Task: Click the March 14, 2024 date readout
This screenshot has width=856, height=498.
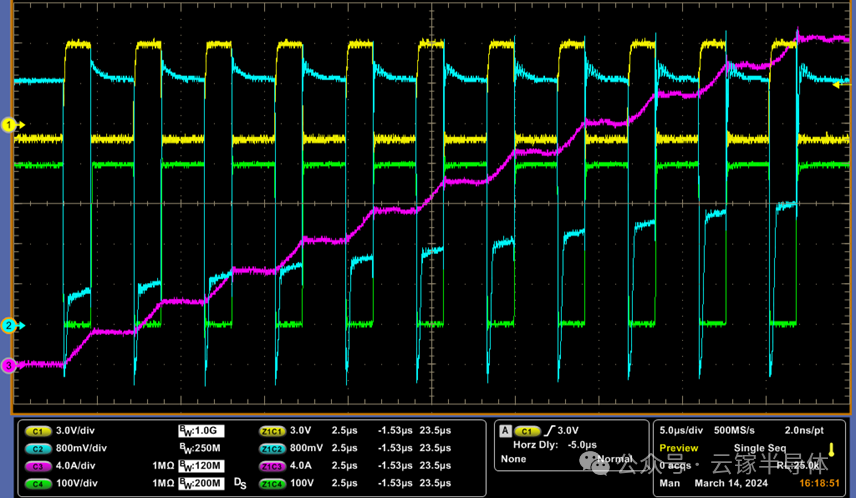Action: tap(731, 483)
